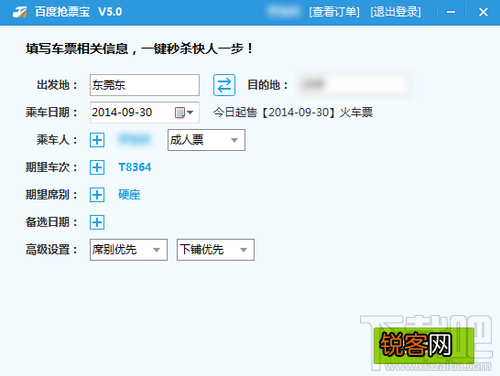500x376 pixels.
Task: Open the travel date calendar picker
Action: [184, 112]
